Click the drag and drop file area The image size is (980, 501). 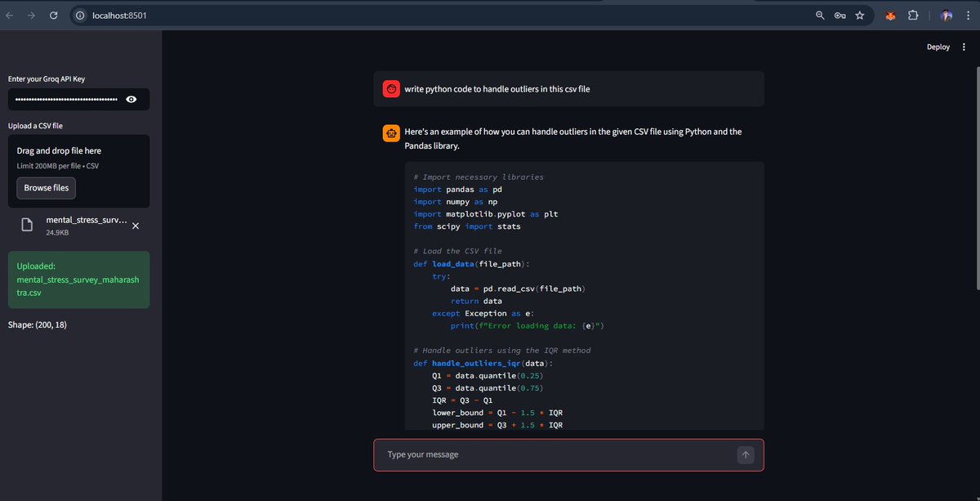coord(78,171)
